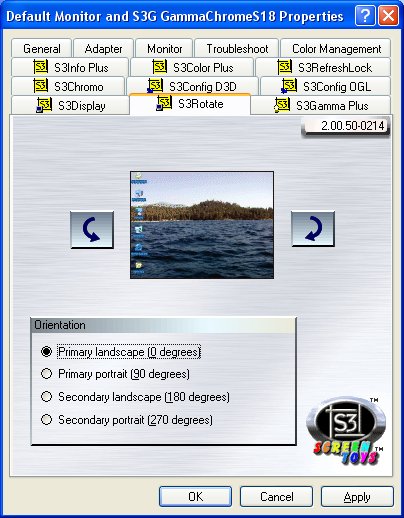
Task: Click the help question mark button
Action: tap(365, 16)
